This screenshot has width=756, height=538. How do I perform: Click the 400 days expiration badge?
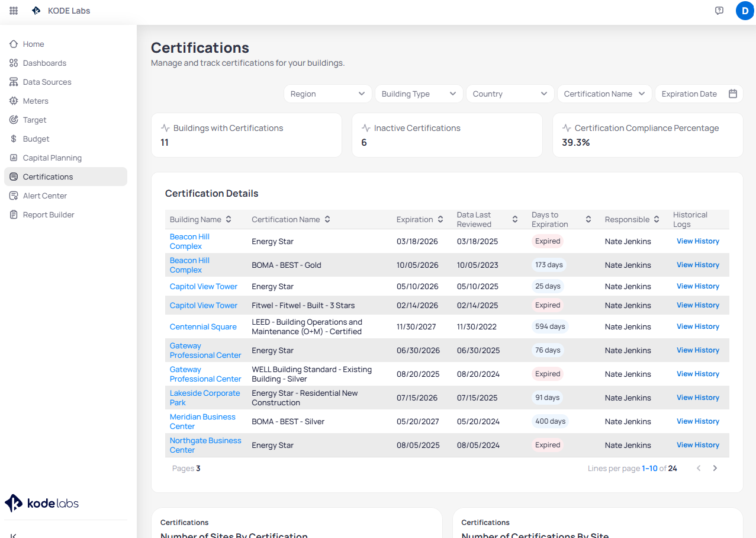550,421
